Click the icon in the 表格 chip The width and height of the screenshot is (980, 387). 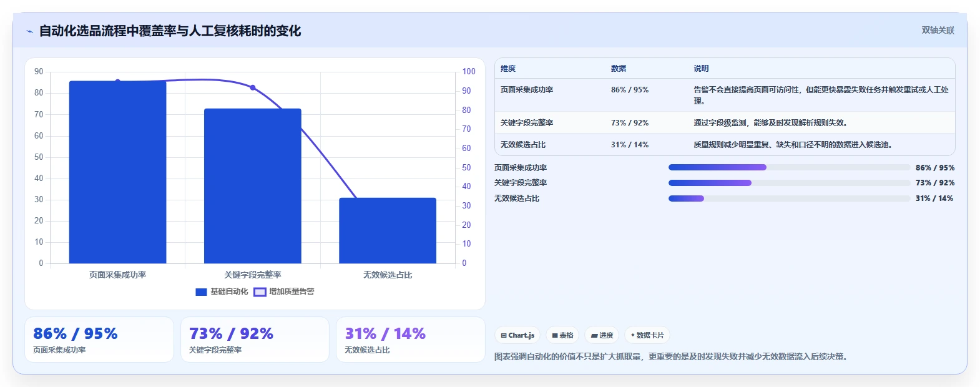coord(555,336)
